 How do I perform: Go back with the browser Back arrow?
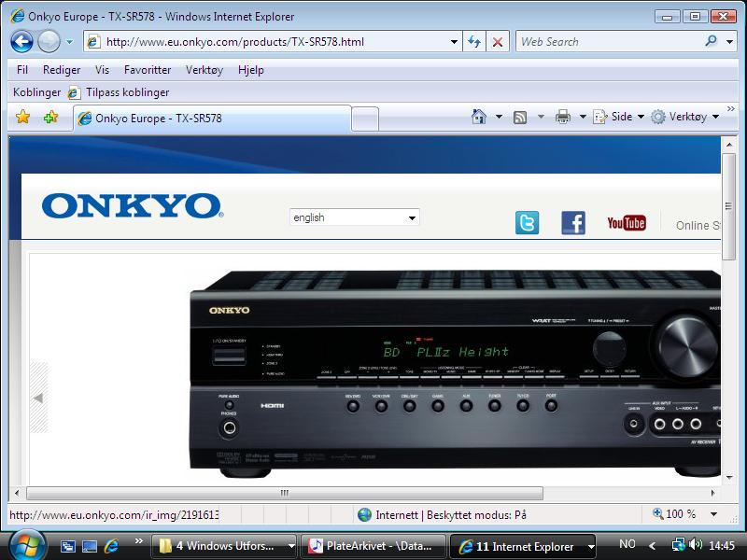tap(21, 42)
